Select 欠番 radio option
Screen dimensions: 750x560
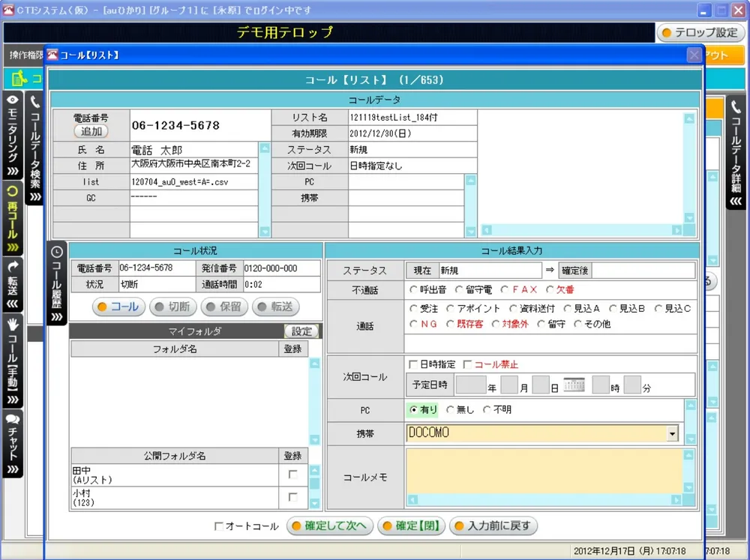click(x=550, y=289)
